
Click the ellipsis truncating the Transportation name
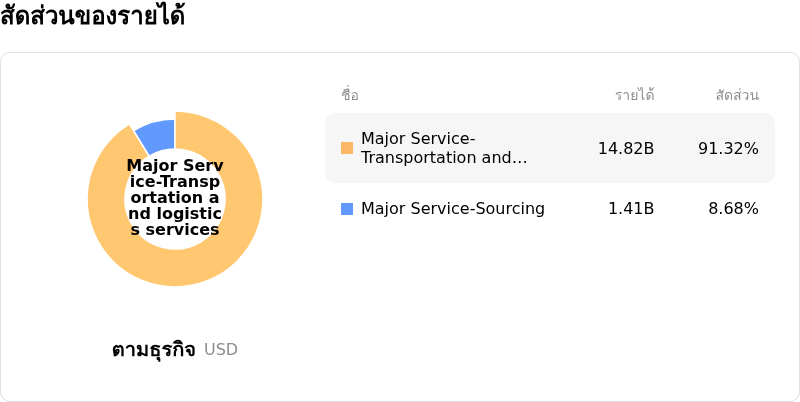coord(519,158)
